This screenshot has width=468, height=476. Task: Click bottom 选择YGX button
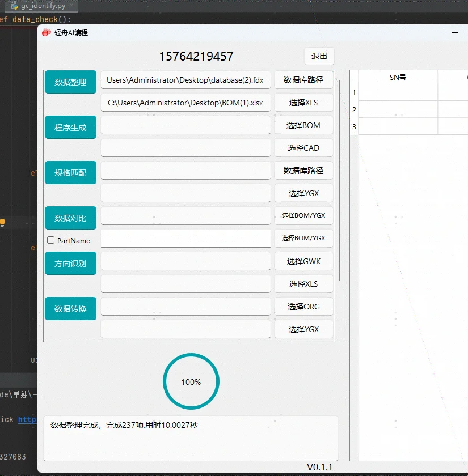point(303,329)
